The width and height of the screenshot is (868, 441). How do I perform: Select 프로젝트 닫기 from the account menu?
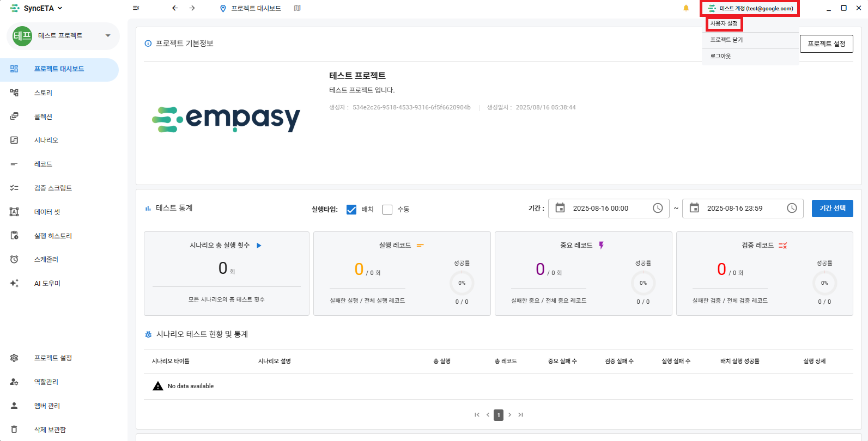click(x=726, y=40)
